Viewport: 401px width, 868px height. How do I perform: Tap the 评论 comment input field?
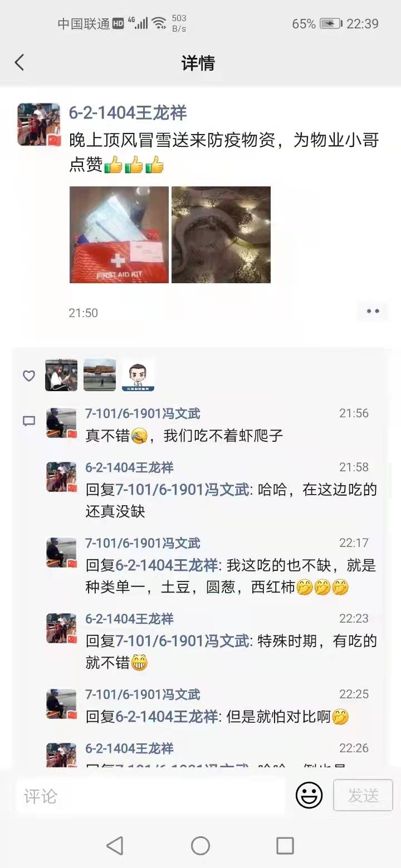150,796
